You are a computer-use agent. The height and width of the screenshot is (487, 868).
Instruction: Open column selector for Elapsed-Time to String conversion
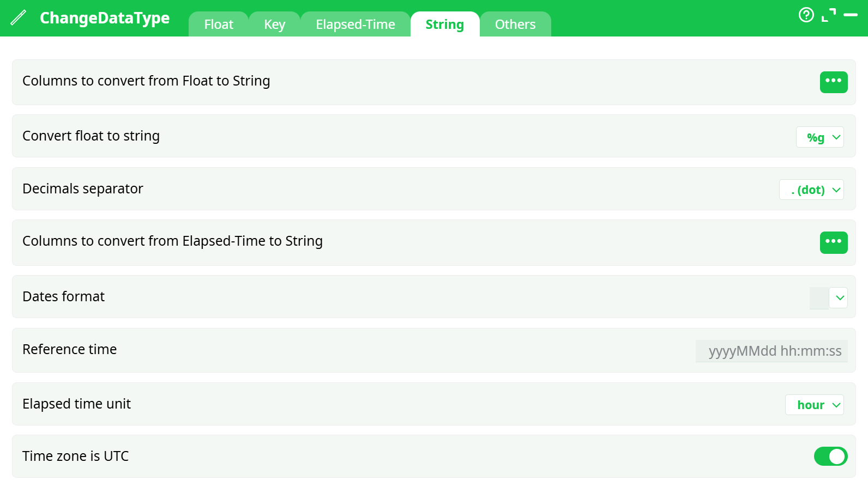point(834,242)
